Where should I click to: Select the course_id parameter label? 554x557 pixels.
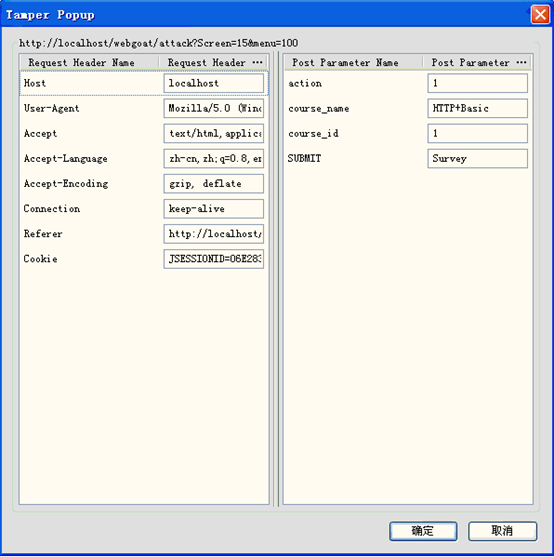click(313, 134)
